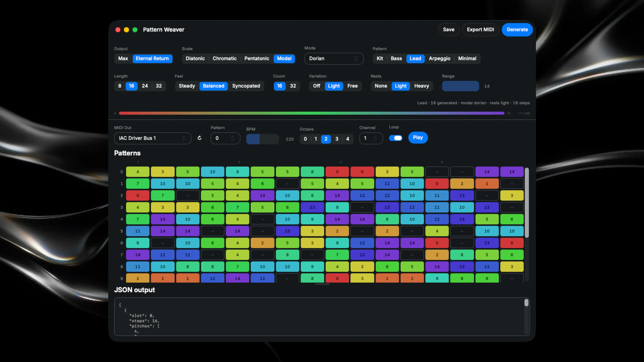
Task: Save the current patterns
Action: click(449, 30)
